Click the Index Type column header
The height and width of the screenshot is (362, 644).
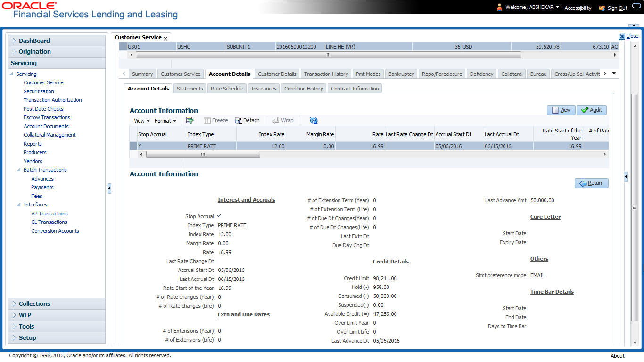(x=212, y=134)
